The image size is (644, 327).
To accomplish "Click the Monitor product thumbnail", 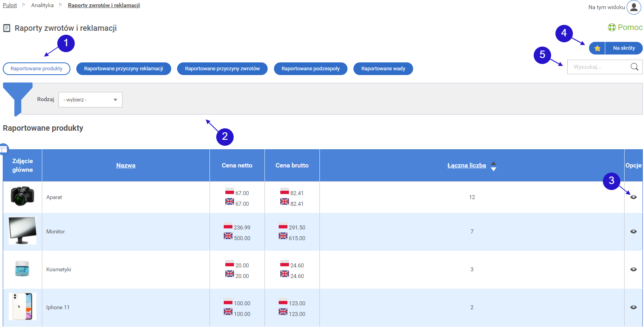I will point(23,231).
